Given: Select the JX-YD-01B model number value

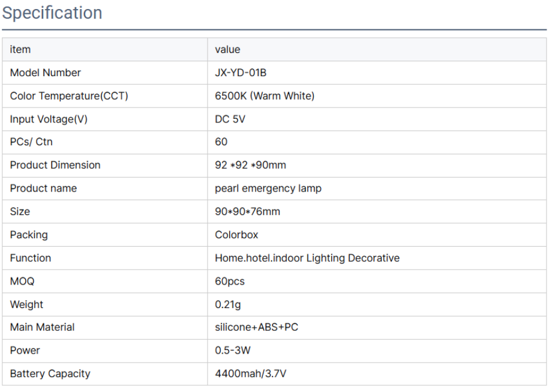Looking at the screenshot, I should click(240, 73).
